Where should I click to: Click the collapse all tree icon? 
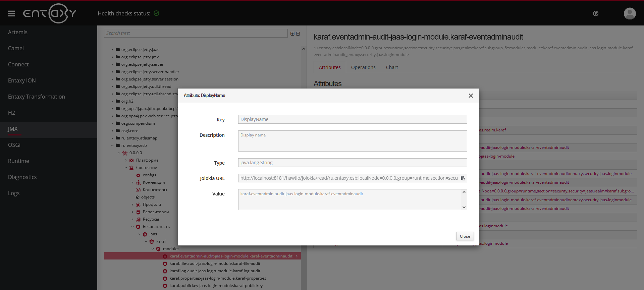(x=298, y=34)
